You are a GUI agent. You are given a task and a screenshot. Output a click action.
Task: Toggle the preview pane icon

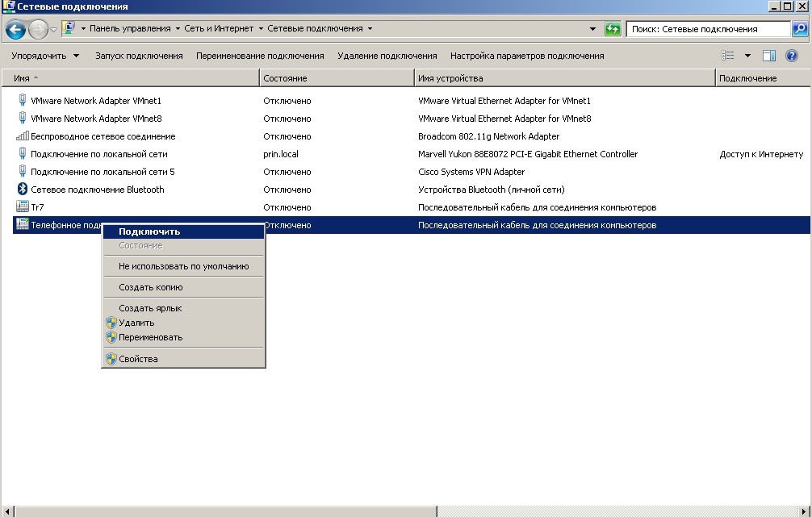769,56
